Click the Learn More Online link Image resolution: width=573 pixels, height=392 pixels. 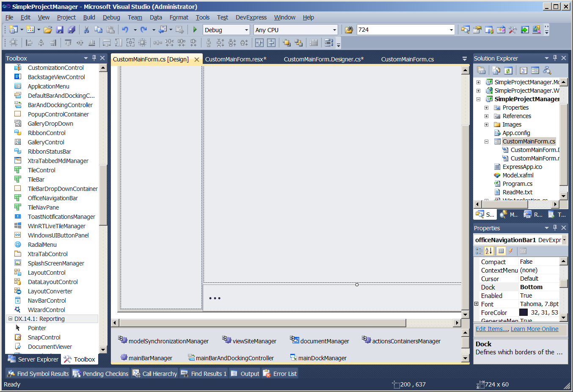point(534,329)
